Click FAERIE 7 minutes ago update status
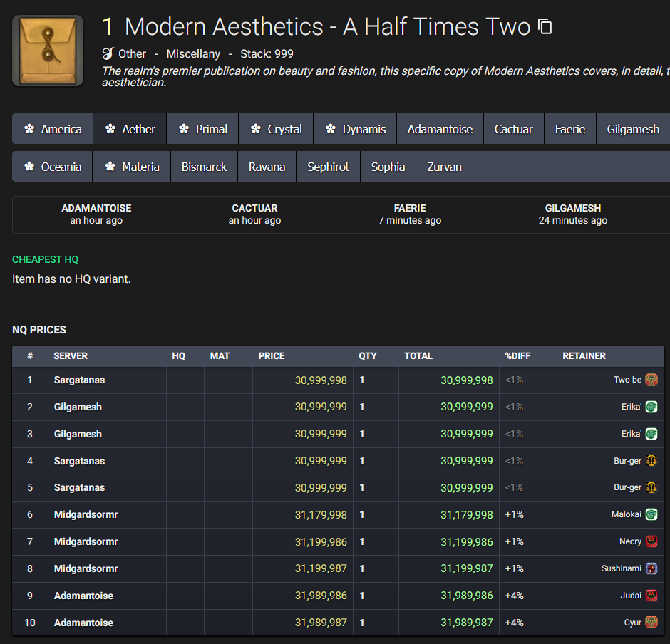 coord(410,214)
